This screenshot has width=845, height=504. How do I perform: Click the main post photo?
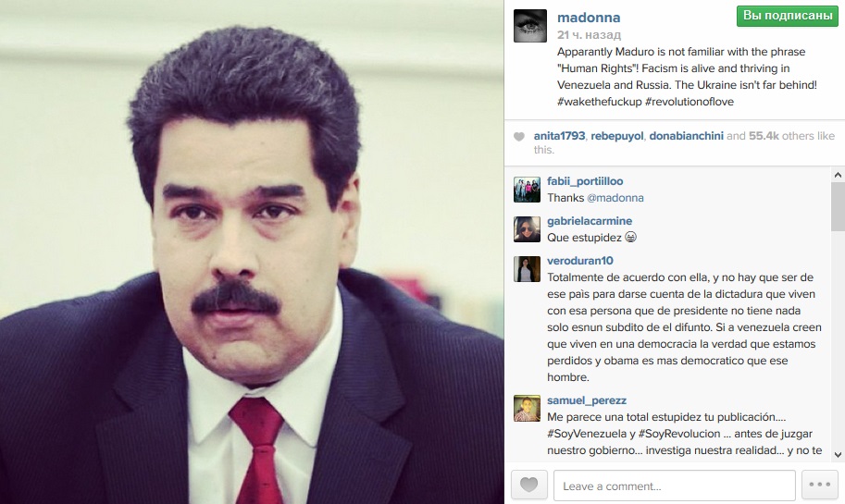[252, 252]
